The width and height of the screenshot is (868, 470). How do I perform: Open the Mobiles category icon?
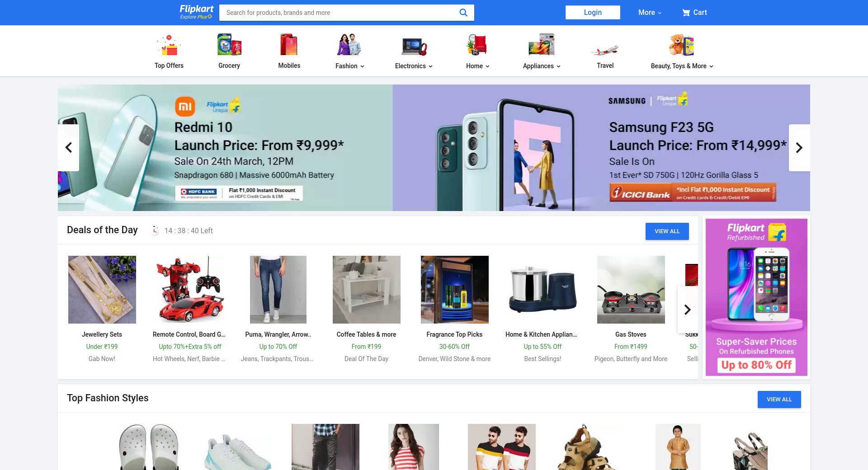pyautogui.click(x=289, y=45)
